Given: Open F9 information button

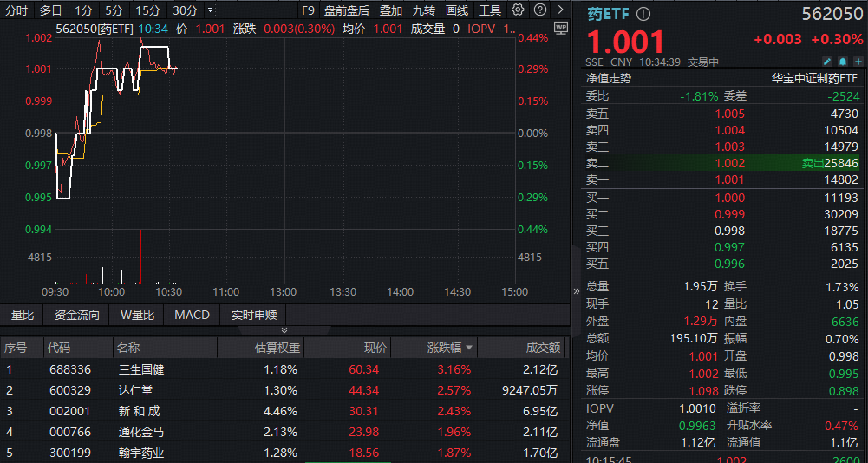Looking at the screenshot, I should pyautogui.click(x=309, y=10).
